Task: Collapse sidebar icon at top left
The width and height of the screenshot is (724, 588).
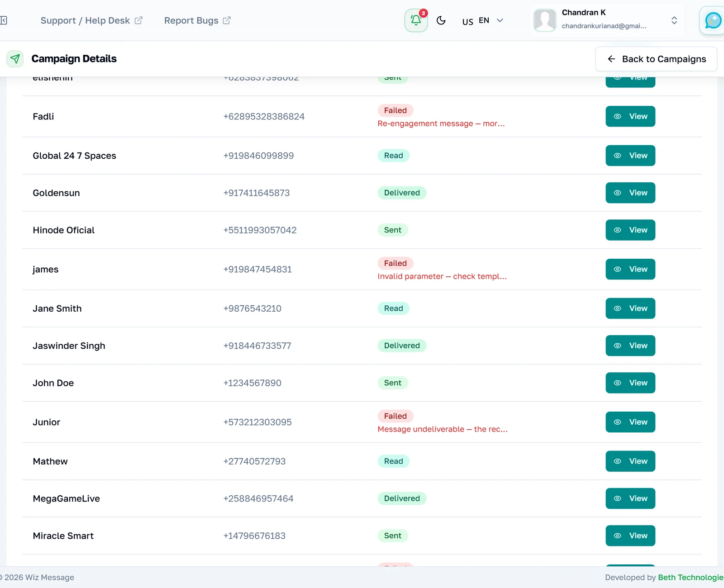Action: click(x=4, y=20)
